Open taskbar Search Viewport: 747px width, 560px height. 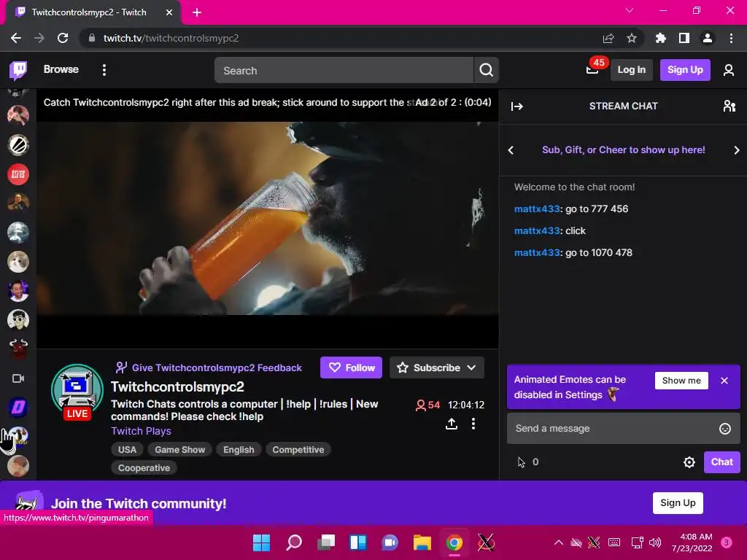[x=293, y=542]
